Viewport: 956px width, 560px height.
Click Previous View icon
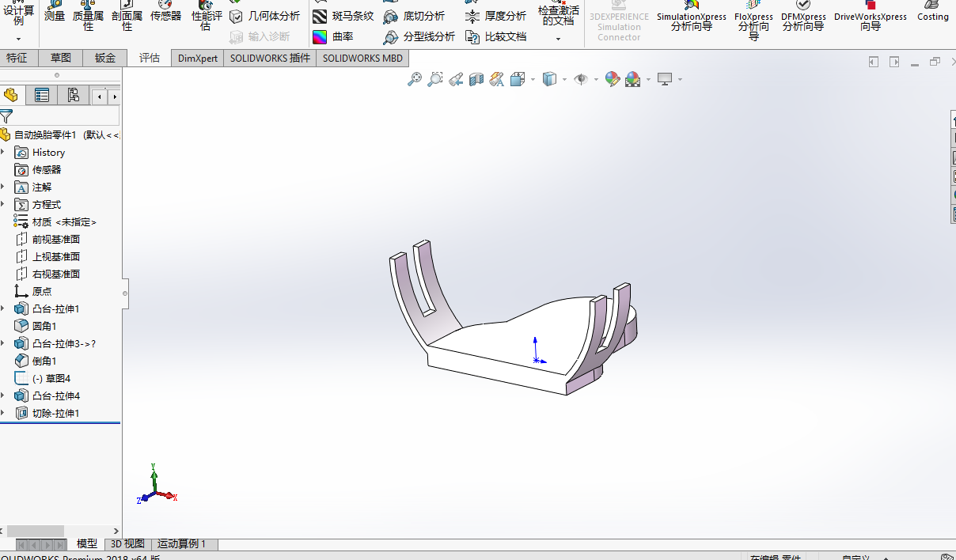point(456,79)
